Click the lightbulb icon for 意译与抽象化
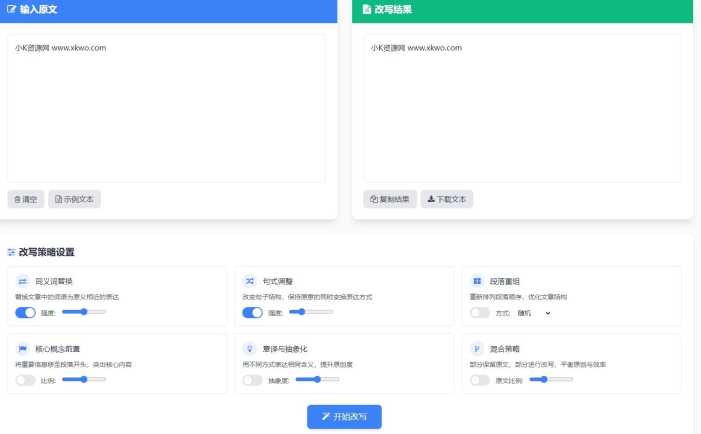Image resolution: width=701 pixels, height=434 pixels. pos(249,349)
